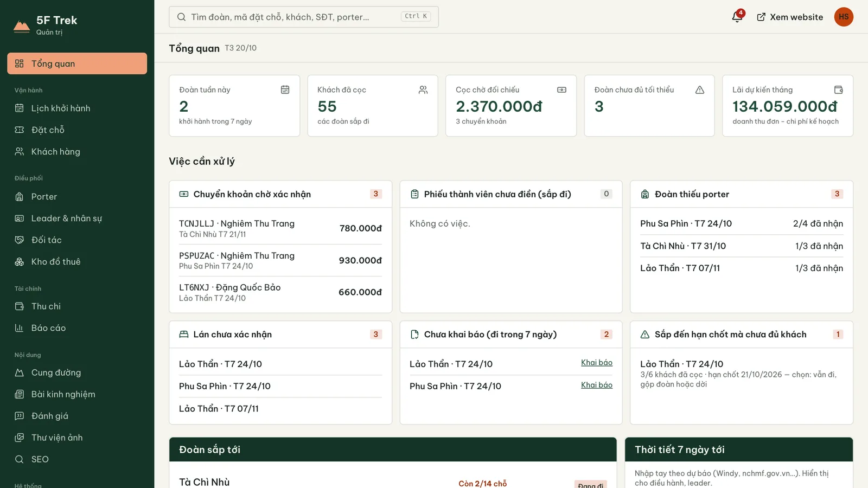This screenshot has width=868, height=488.
Task: Click the HS user avatar
Action: tap(844, 17)
